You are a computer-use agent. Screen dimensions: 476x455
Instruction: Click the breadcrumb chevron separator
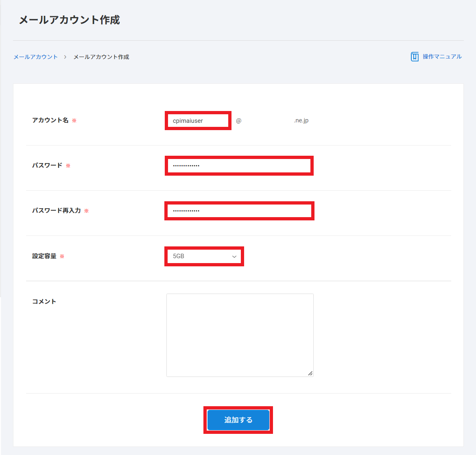point(65,57)
